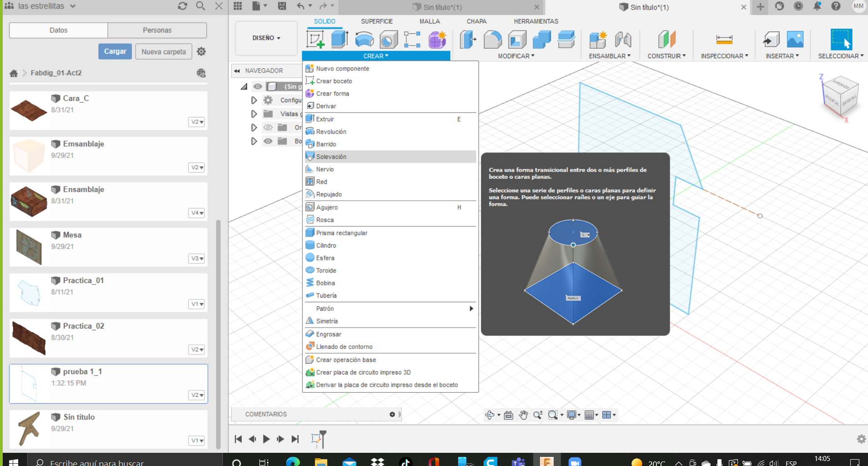Expand the Document Settings tree node
The height and width of the screenshot is (466, 868).
pyautogui.click(x=254, y=100)
